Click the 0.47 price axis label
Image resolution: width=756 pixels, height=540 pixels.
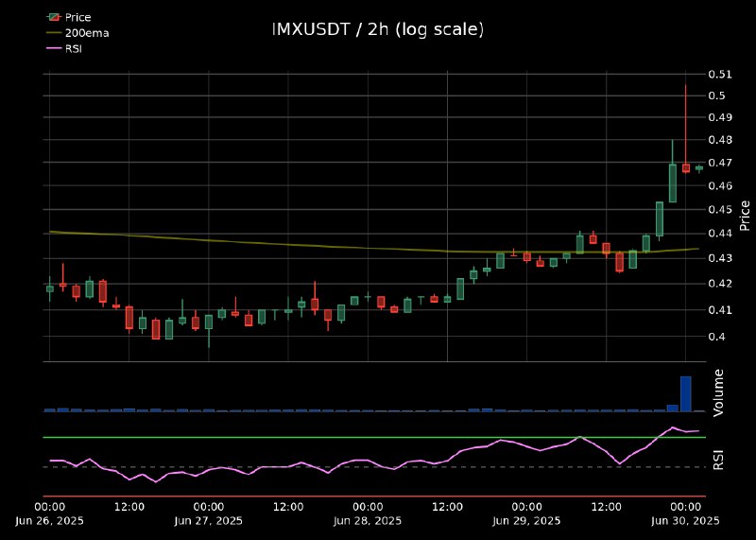click(719, 163)
